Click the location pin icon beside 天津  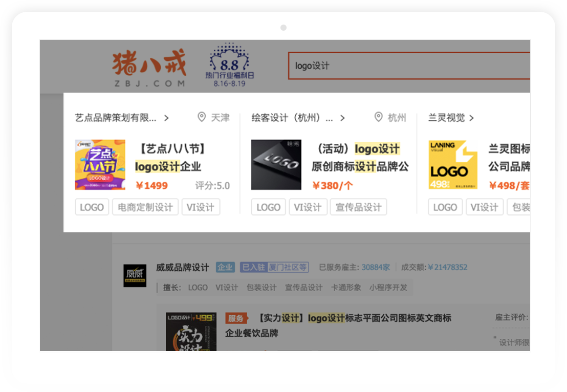click(202, 117)
